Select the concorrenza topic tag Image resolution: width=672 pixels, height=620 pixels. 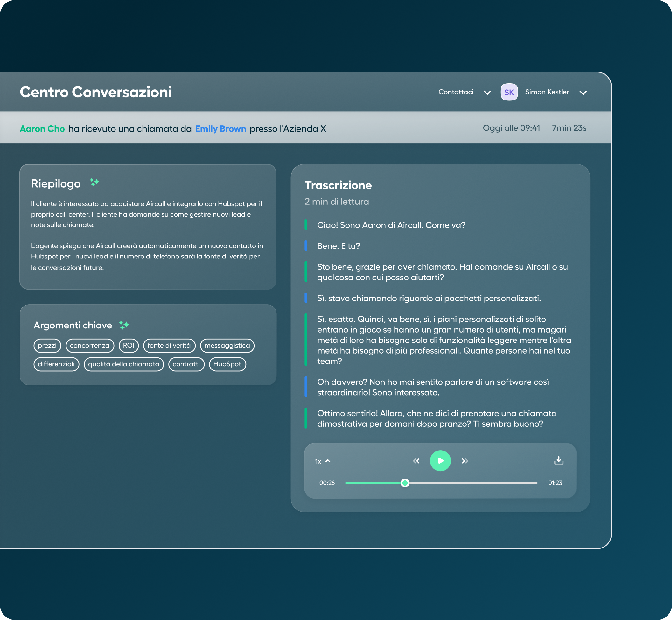click(x=90, y=346)
